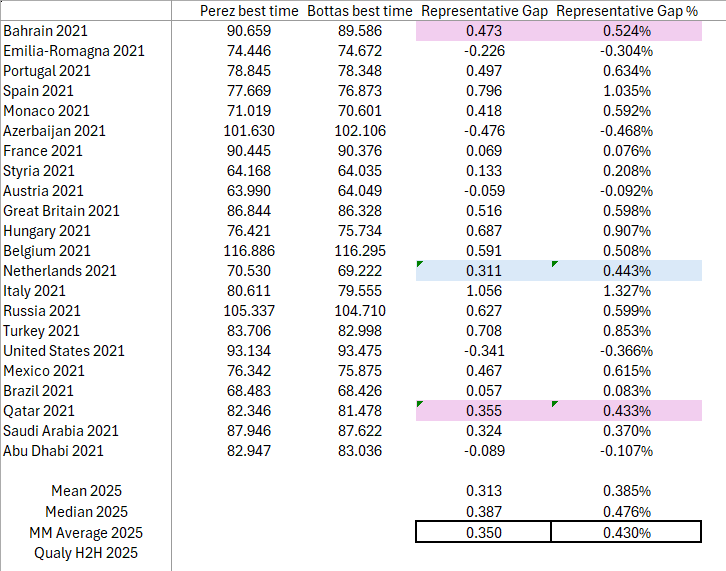Select the 'Russia 2021' row label
This screenshot has width=726, height=571.
42,311
